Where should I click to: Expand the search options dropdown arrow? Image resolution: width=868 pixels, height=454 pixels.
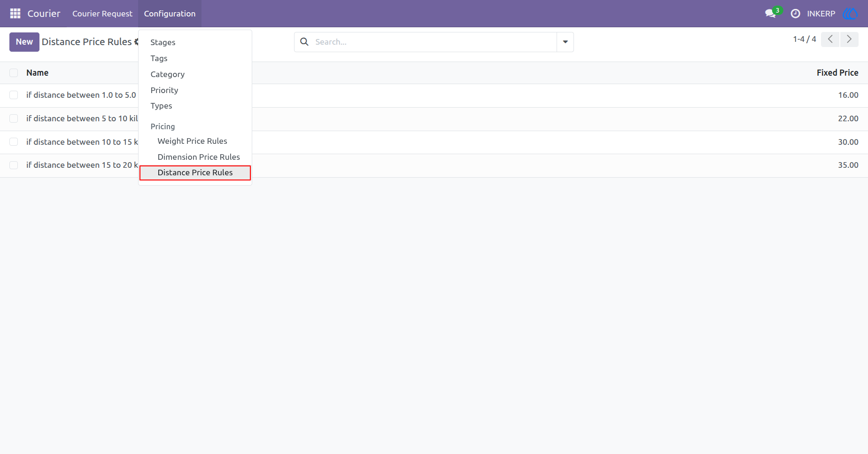565,42
